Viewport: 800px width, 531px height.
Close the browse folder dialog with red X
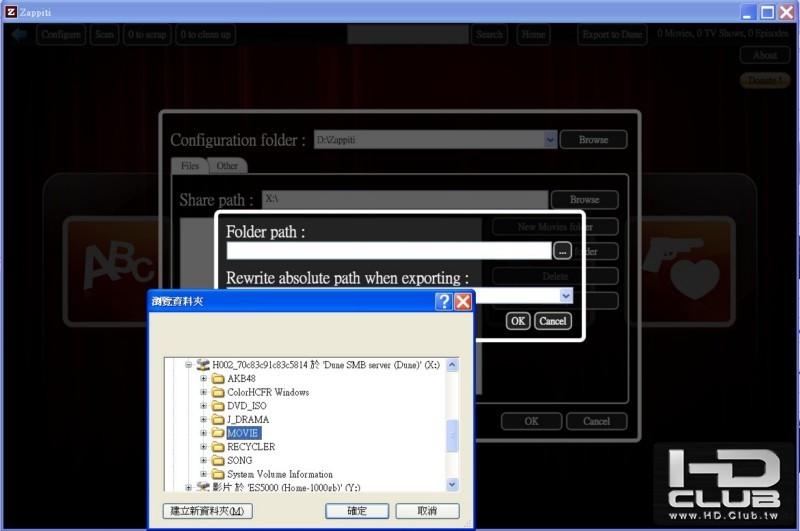(463, 301)
